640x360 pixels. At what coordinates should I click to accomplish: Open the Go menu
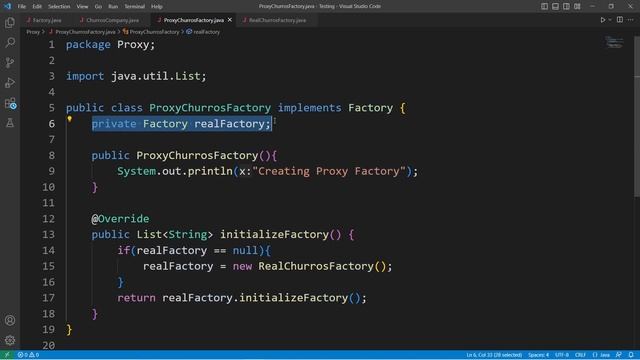[98, 7]
